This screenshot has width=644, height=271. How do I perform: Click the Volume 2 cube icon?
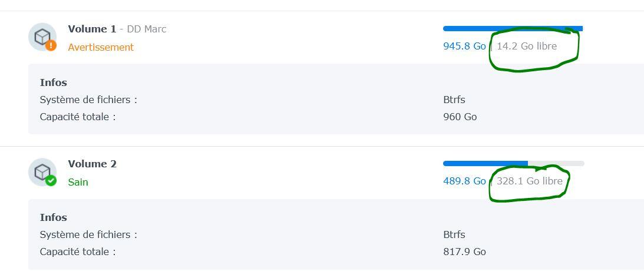(x=42, y=172)
